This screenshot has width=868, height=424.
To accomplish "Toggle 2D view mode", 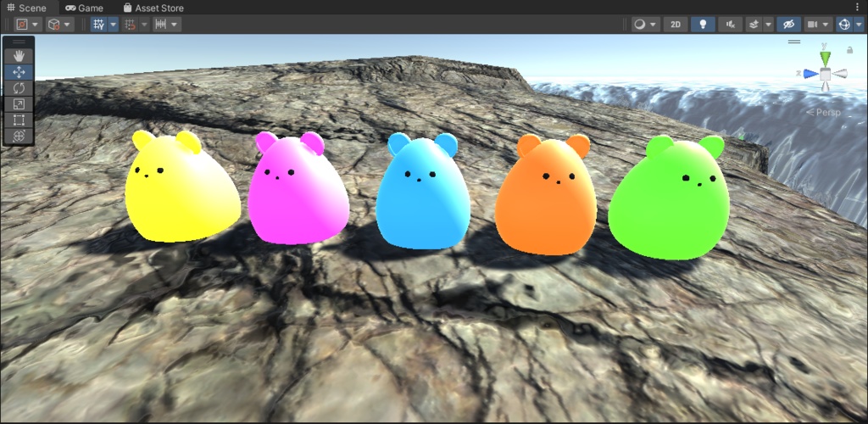I will [676, 25].
